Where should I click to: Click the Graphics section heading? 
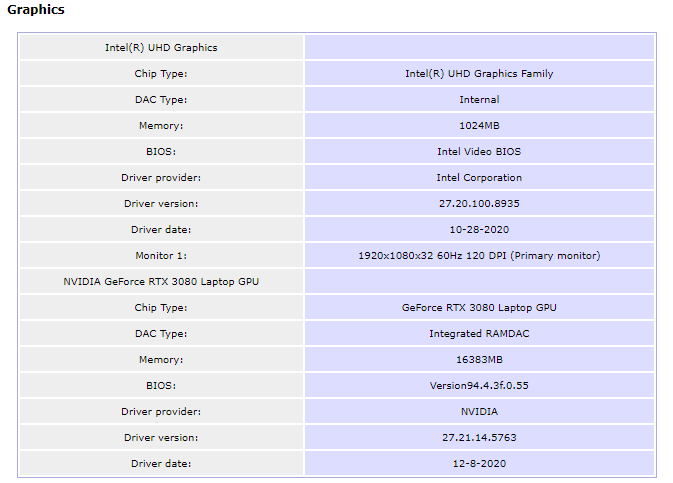36,9
